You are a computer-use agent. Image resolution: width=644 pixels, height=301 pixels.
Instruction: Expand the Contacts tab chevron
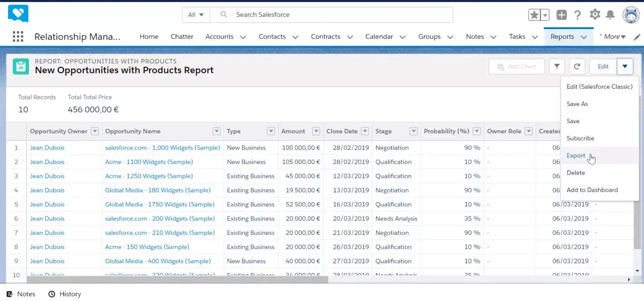(x=295, y=37)
